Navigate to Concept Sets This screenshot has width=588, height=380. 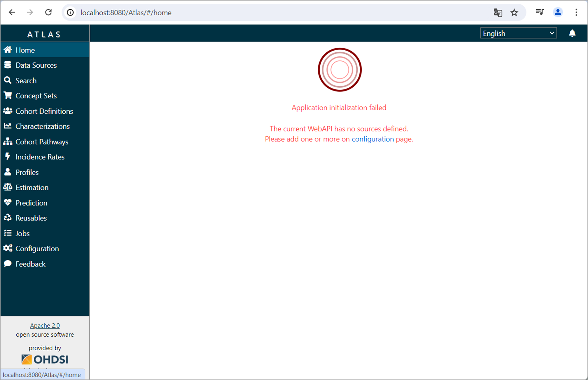point(45,96)
